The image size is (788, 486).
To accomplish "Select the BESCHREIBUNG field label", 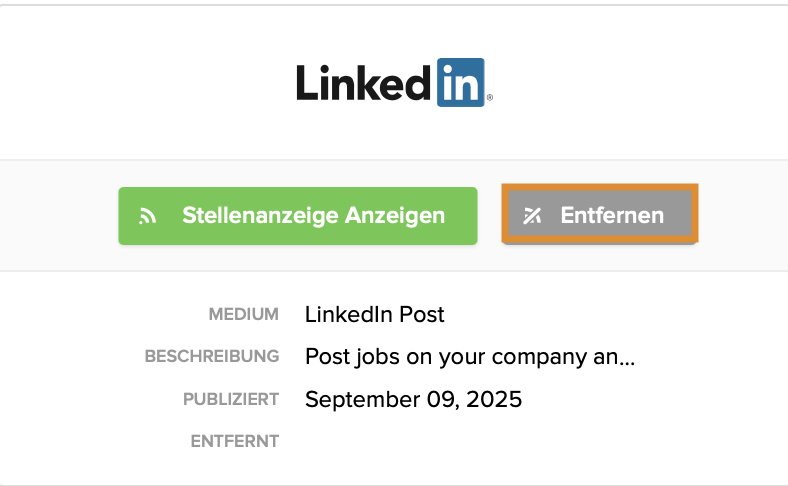I will point(211,357).
